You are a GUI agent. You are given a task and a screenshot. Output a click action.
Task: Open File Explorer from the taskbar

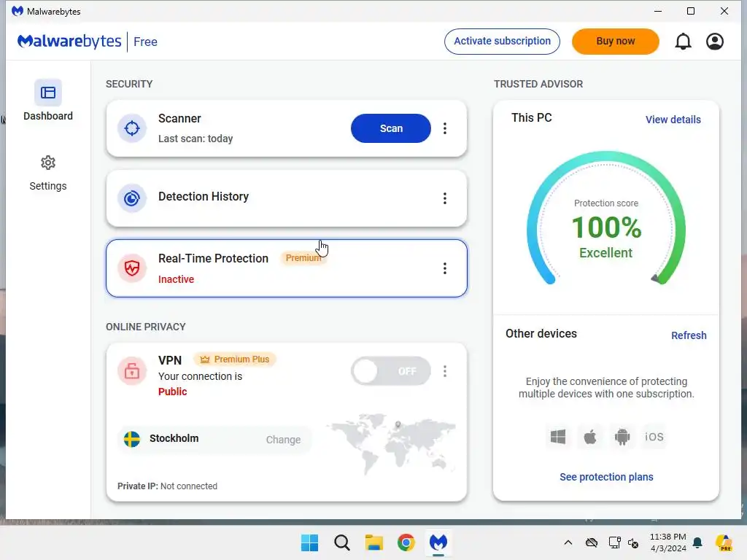(374, 542)
